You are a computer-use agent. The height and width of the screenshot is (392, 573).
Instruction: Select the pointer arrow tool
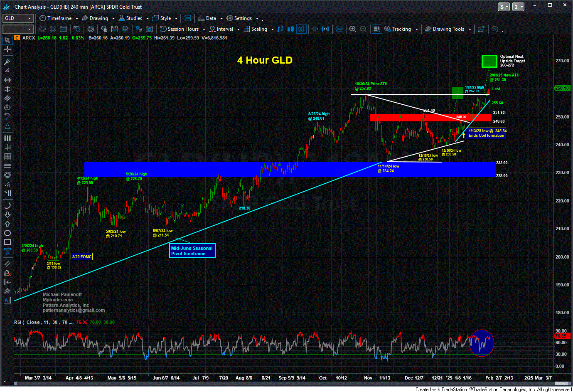7,40
